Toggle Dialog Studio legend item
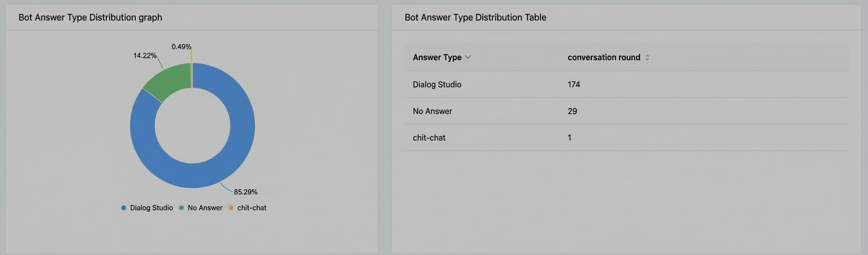Screen dimensions: 868x255 (147, 208)
